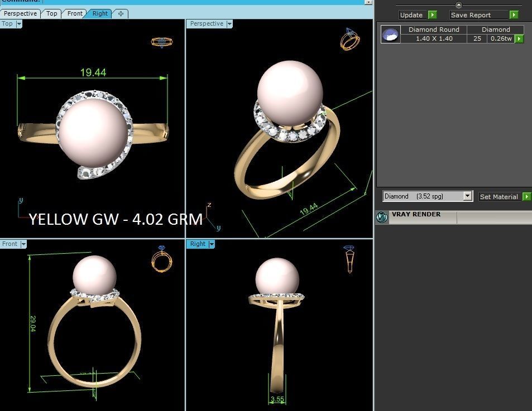Click the 19.44 dimension in Perspective viewport
Image resolution: width=532 pixels, height=411 pixels.
pyautogui.click(x=309, y=209)
